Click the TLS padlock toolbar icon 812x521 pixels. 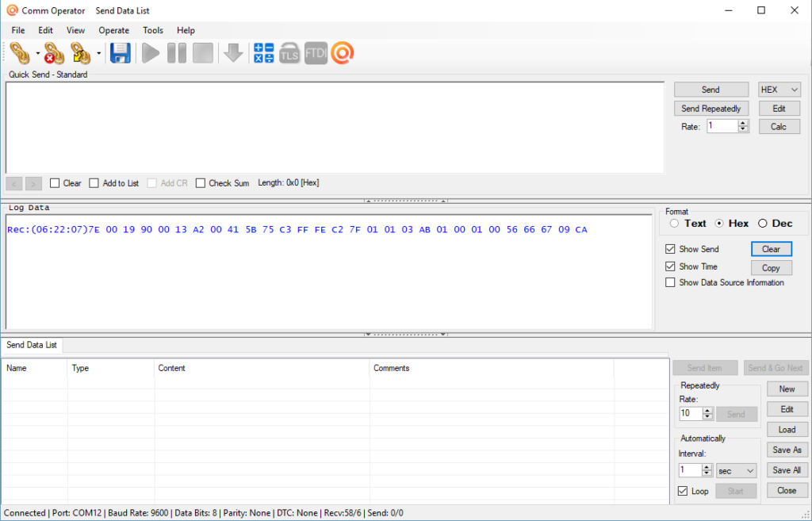[289, 53]
